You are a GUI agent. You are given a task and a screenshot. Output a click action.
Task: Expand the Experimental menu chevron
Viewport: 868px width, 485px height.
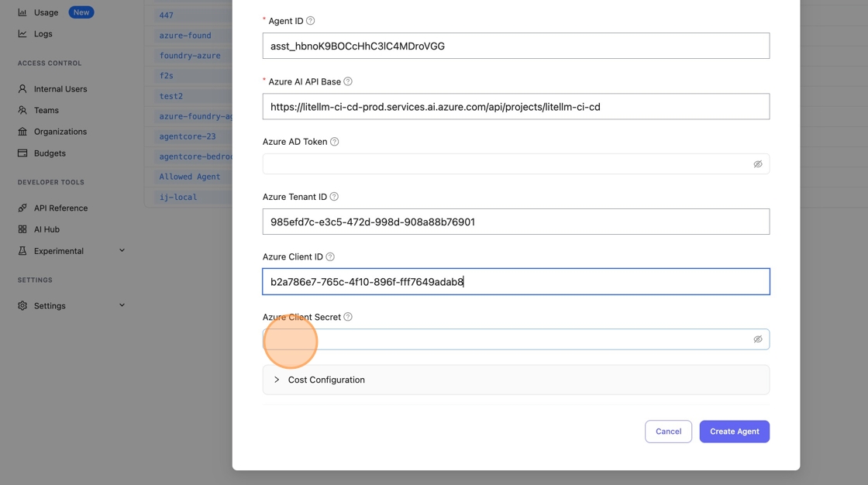click(122, 250)
